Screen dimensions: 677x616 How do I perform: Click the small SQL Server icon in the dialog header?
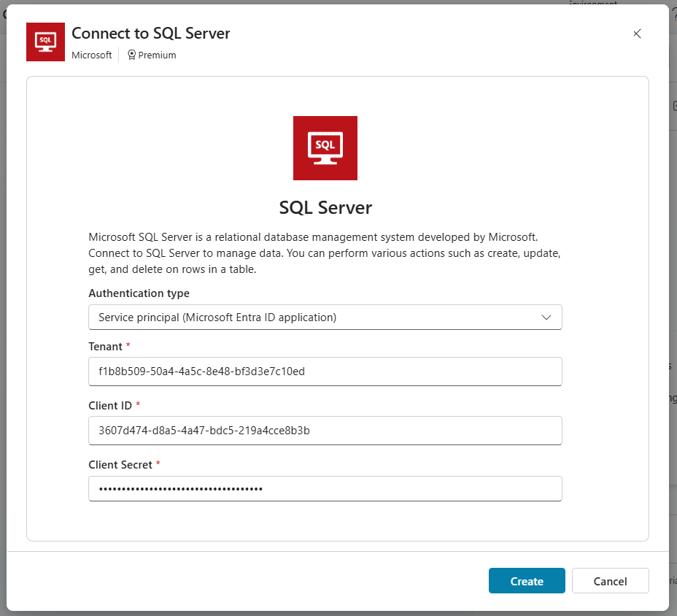pos(45,42)
